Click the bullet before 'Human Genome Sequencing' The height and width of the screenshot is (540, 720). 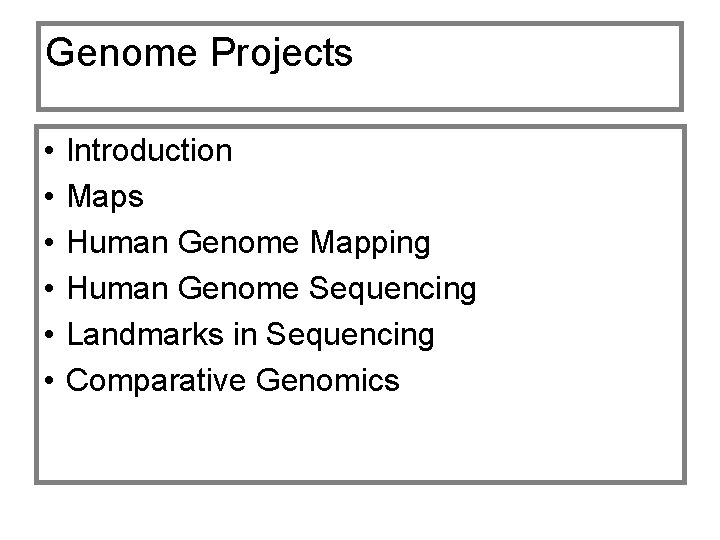coord(48,290)
